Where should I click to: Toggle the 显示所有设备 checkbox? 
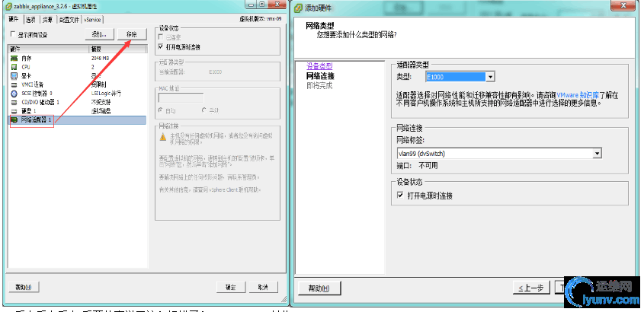[13, 34]
